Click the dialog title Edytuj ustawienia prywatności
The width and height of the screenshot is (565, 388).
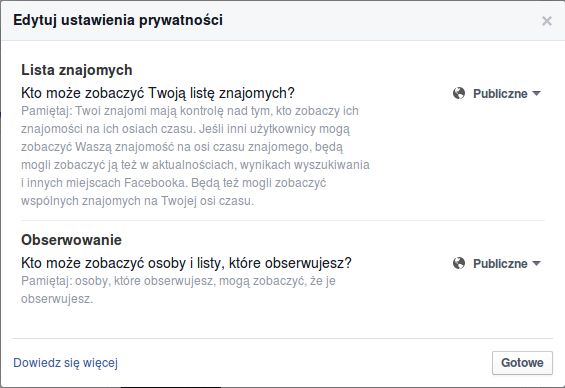pyautogui.click(x=118, y=20)
